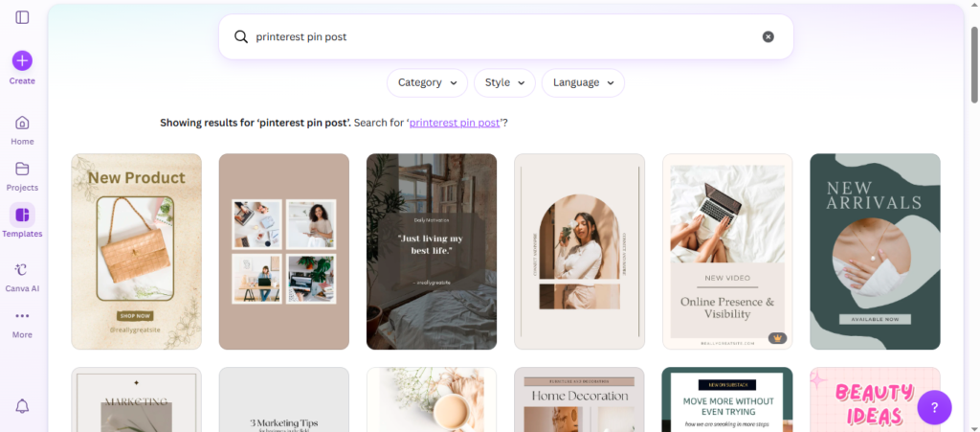Open notifications bell icon
The height and width of the screenshot is (432, 980).
click(x=22, y=406)
